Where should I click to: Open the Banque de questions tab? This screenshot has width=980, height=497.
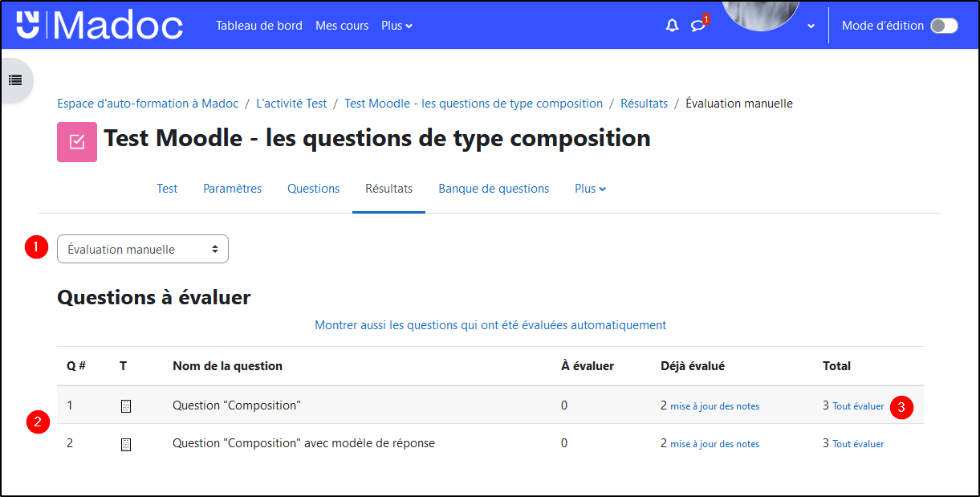coord(494,189)
